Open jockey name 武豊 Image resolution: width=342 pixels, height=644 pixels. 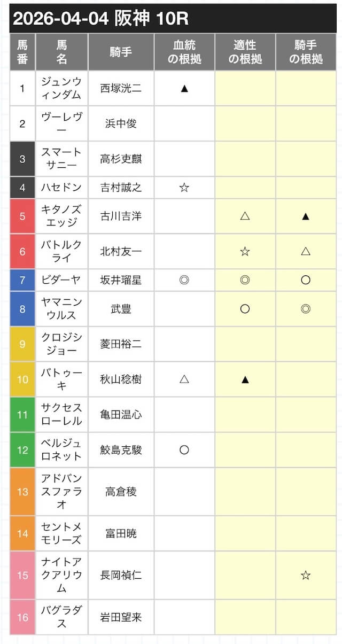click(x=121, y=309)
